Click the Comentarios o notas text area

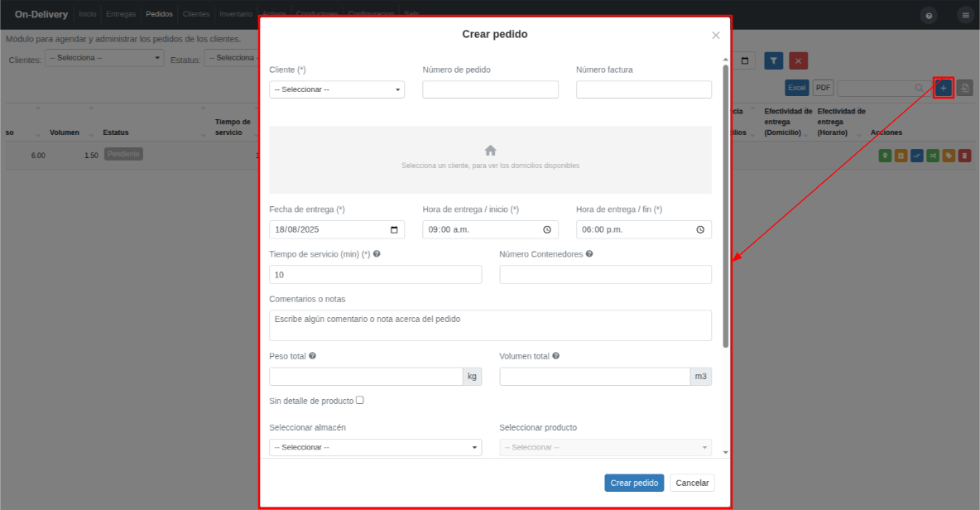491,325
